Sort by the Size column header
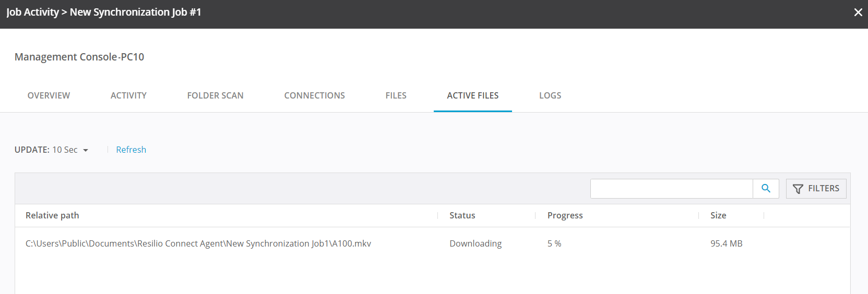Screen dimensions: 868x294 [718, 216]
